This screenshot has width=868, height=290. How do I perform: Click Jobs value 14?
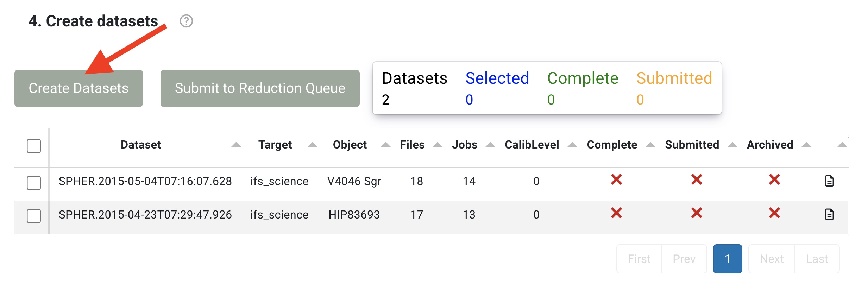tap(469, 181)
